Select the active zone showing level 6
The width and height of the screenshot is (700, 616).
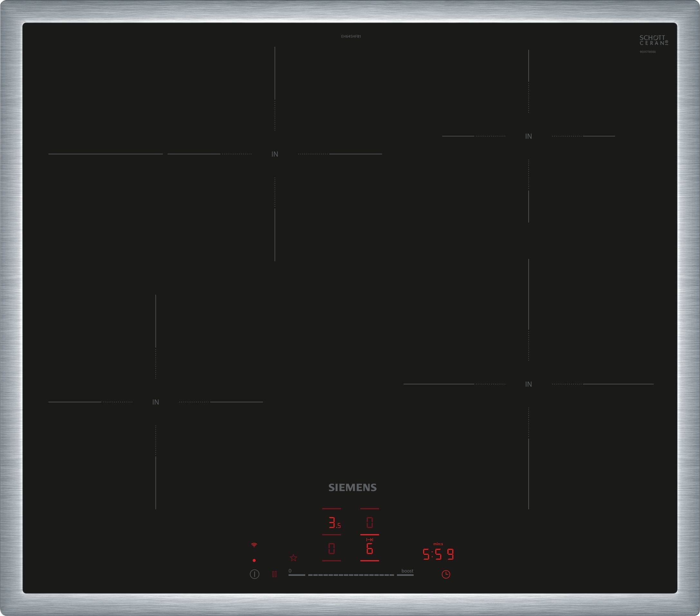(370, 549)
